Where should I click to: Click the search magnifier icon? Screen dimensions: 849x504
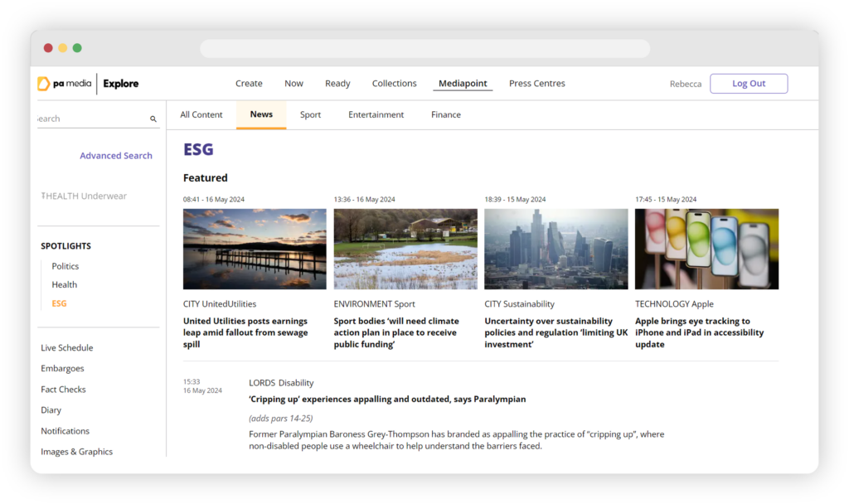point(153,119)
